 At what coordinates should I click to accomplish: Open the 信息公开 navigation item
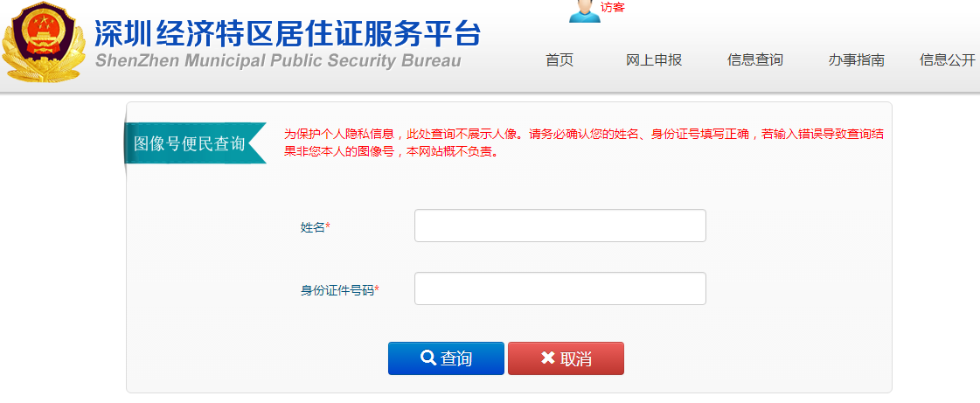click(x=948, y=60)
